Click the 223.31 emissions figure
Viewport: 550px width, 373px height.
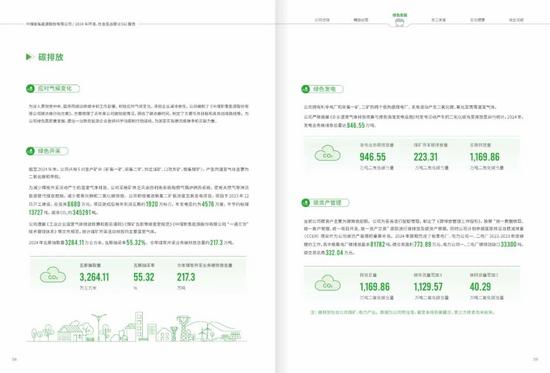pos(425,157)
